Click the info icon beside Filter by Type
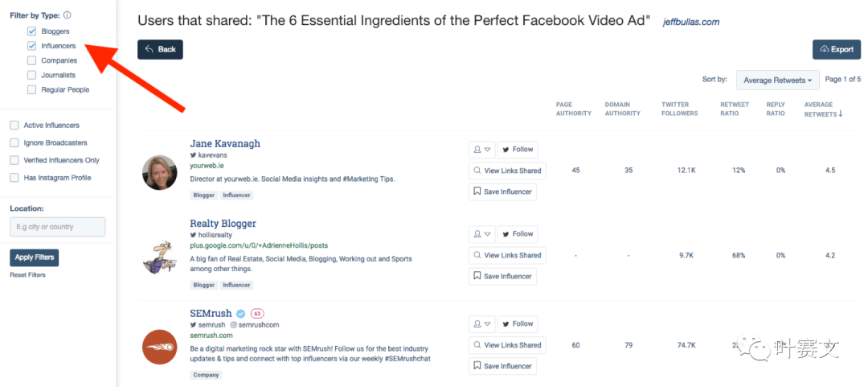 pyautogui.click(x=67, y=15)
